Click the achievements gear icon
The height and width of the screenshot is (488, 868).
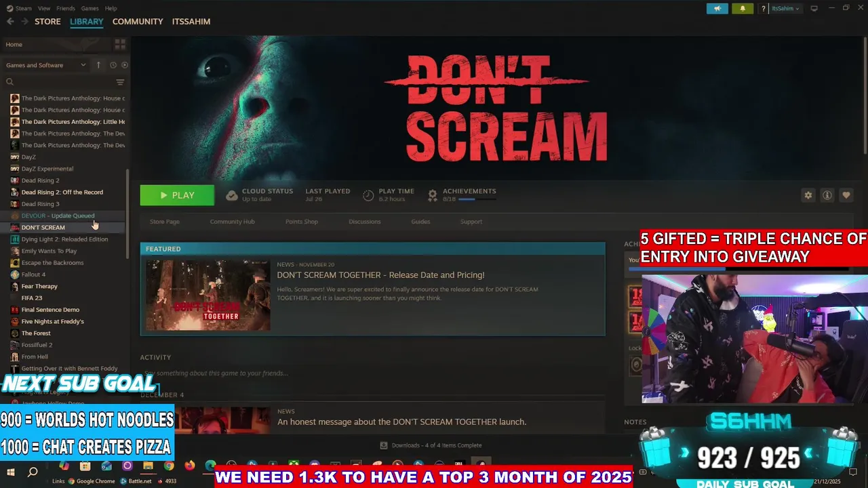pos(433,195)
